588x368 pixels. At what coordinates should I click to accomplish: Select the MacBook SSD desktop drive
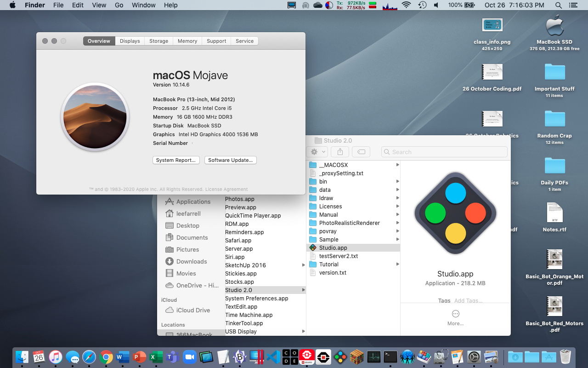pos(554,33)
